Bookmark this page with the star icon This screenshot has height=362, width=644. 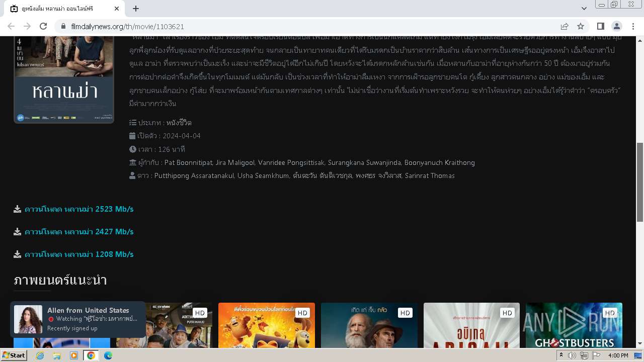click(x=581, y=26)
